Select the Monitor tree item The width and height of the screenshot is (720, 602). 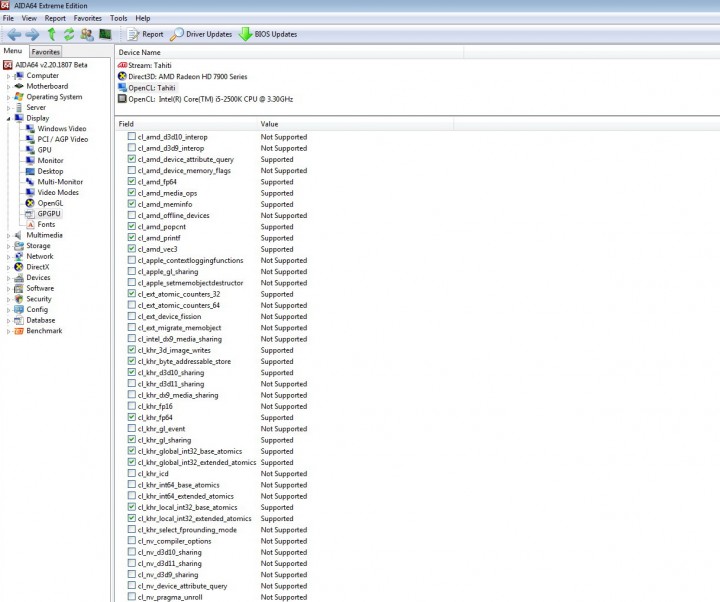(x=50, y=160)
